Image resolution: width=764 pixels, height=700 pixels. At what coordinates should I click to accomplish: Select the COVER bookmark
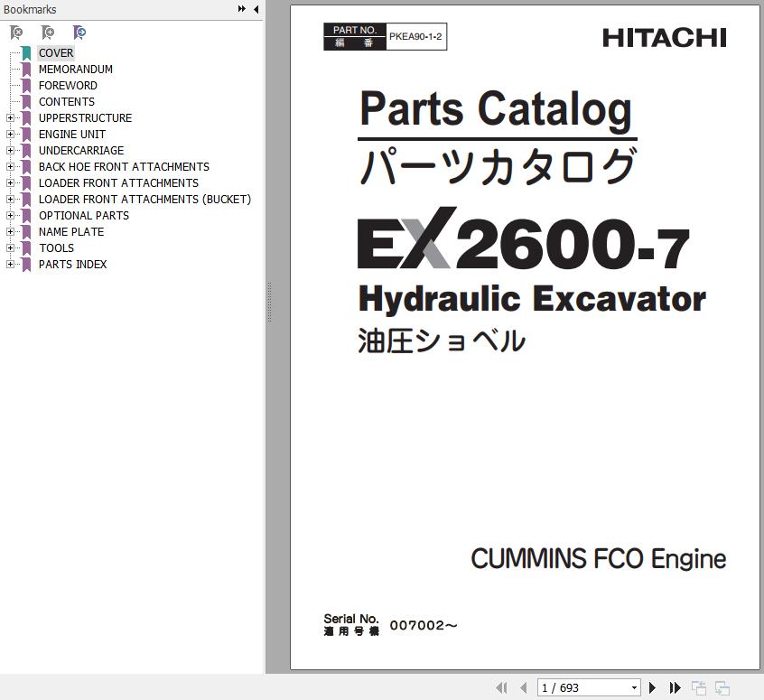pos(56,53)
